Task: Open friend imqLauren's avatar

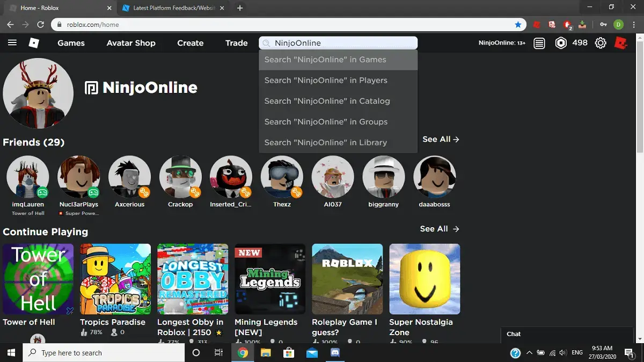Action: coord(28,177)
